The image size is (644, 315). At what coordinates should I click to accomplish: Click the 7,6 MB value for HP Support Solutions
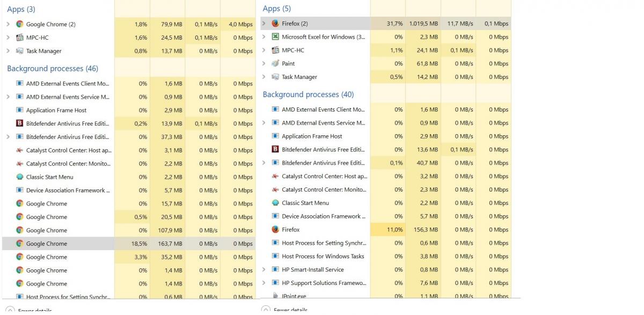click(429, 283)
